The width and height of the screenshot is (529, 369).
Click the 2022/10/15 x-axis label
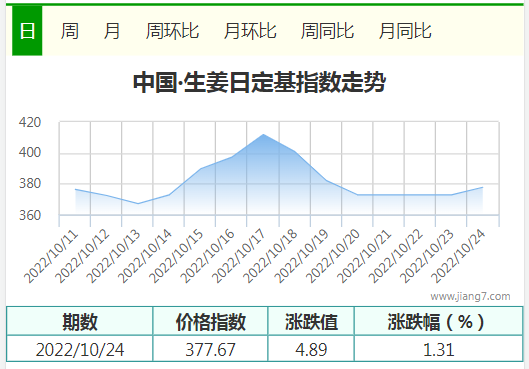click(176, 257)
